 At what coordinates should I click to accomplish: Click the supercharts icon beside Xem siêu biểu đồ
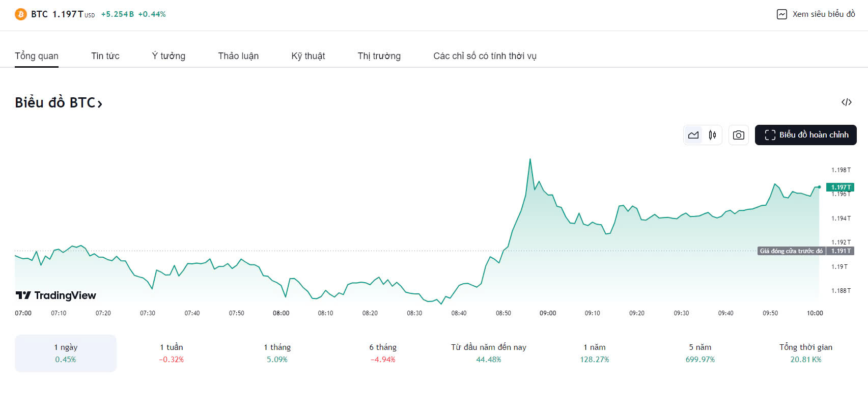pos(782,14)
